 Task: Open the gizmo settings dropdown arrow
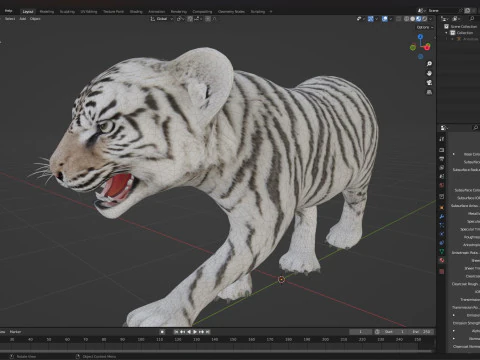[x=377, y=19]
